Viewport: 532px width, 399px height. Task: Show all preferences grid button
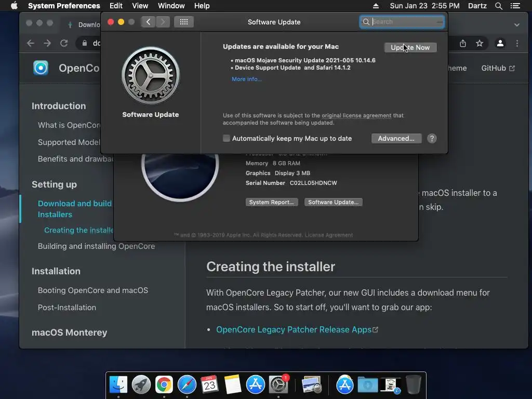[x=184, y=22]
